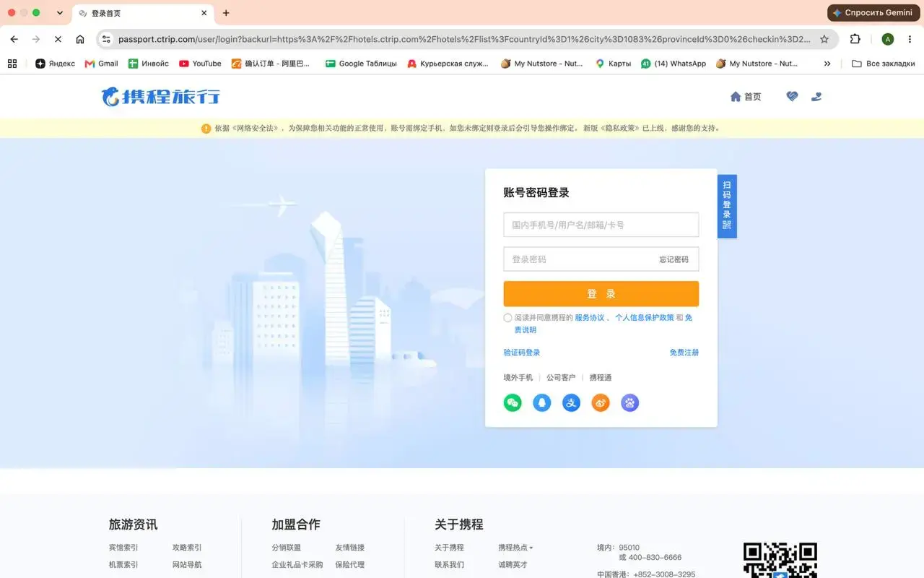Open the Яндекс bookmark
924x578 pixels.
tap(55, 64)
